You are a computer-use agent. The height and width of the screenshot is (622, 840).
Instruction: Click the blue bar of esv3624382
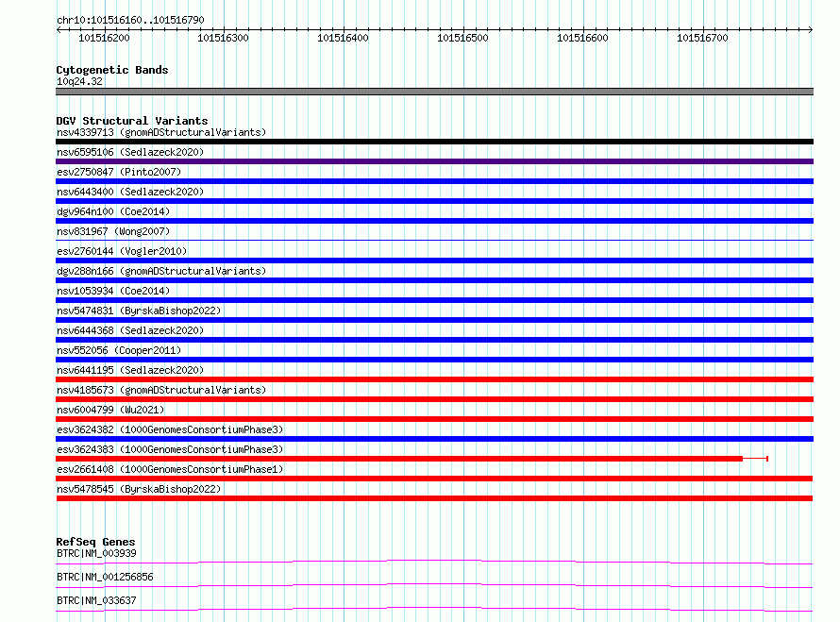(x=434, y=439)
